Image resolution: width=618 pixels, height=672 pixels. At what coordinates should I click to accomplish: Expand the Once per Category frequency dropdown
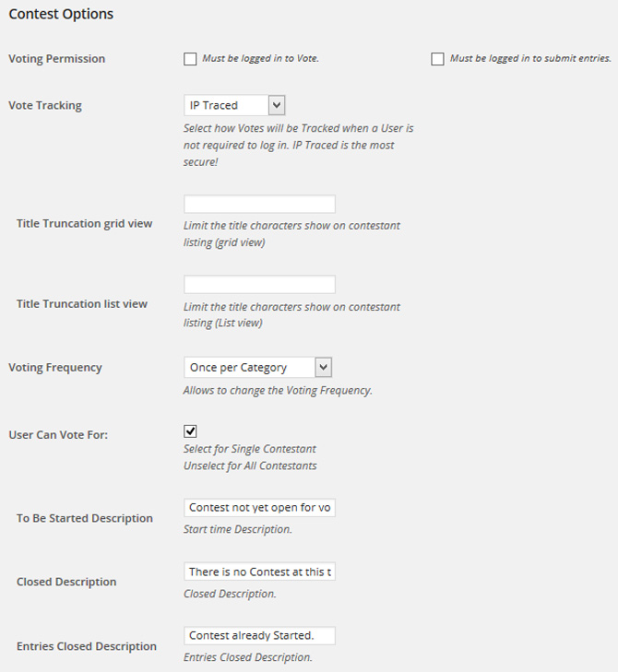point(258,367)
